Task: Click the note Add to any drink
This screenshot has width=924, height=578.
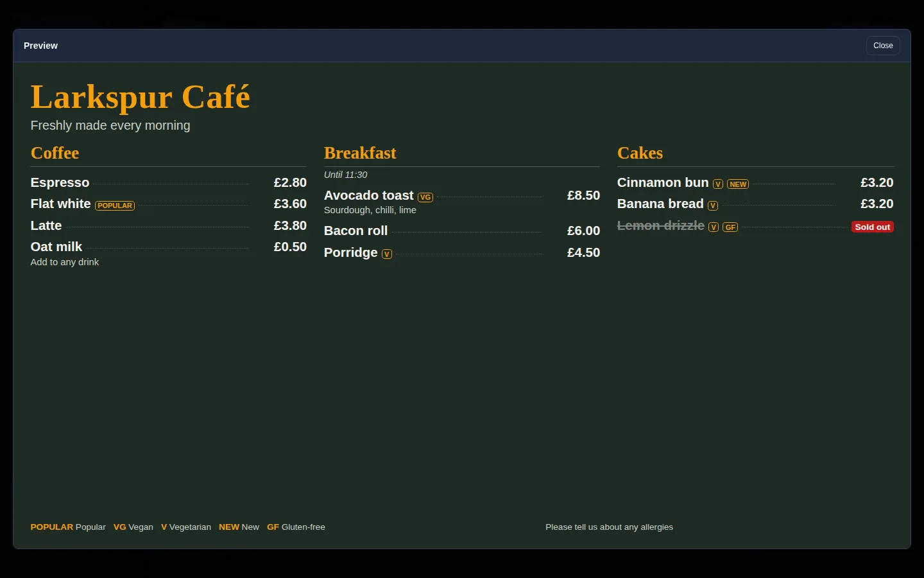Action: click(x=65, y=262)
